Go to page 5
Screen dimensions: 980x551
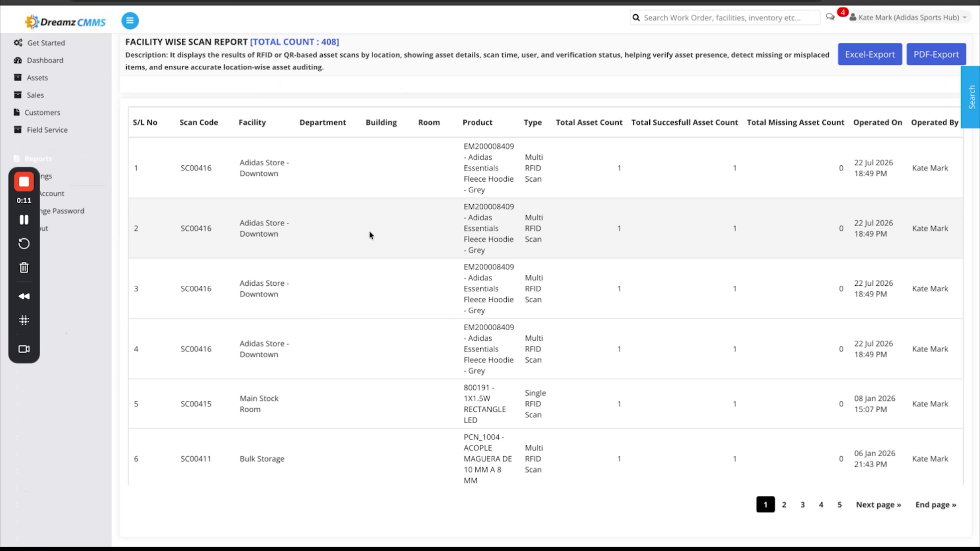840,504
